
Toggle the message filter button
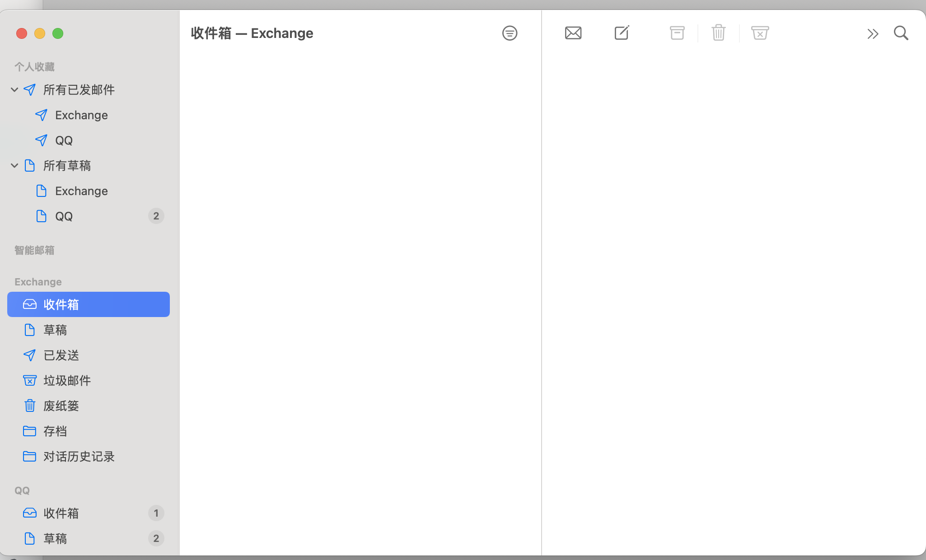click(510, 33)
